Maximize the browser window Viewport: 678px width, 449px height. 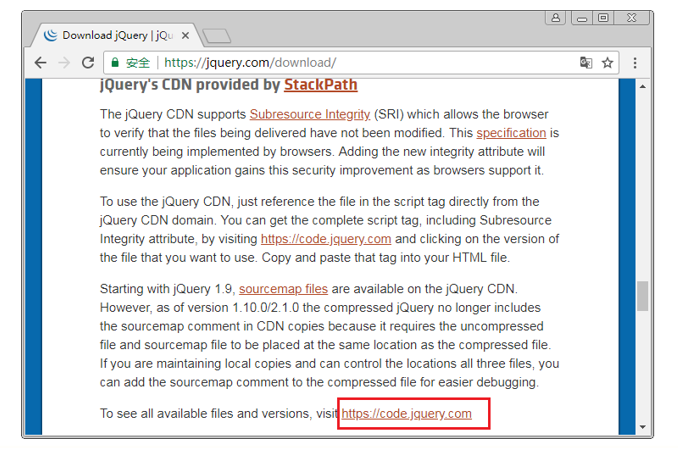603,18
